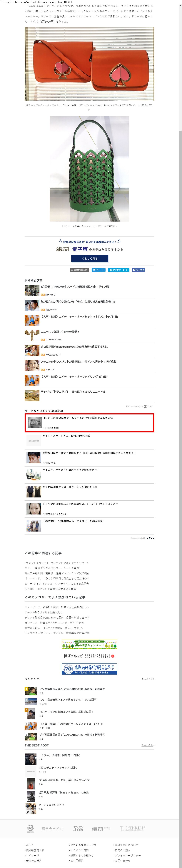The height and width of the screenshot is (868, 182).
Task: Open link キタムラ、オカメインコのバッグや財布がヒット
Action: pyautogui.click(x=71, y=470)
